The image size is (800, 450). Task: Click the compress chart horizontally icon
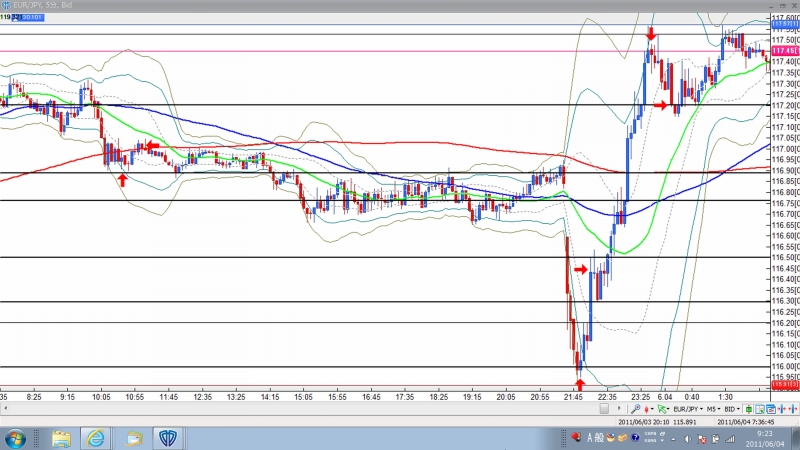(782, 409)
